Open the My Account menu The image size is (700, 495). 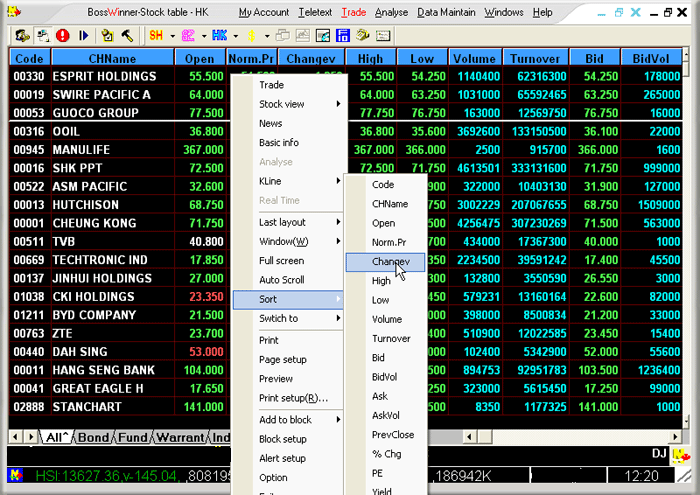point(263,12)
